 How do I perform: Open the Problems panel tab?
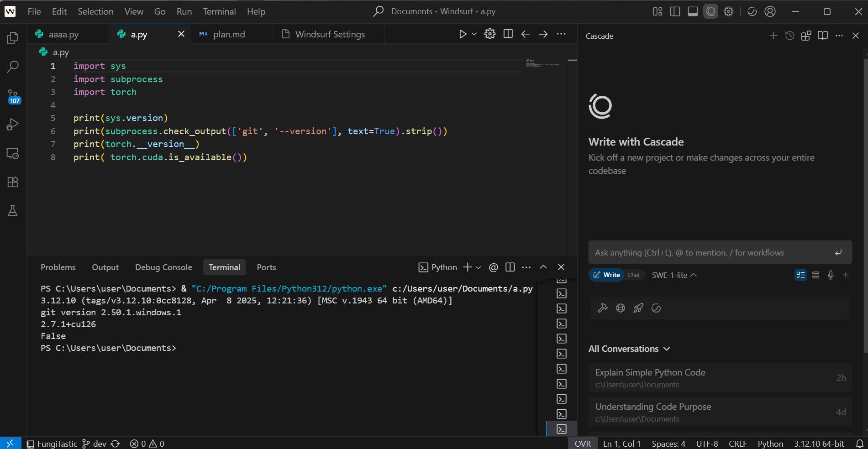[58, 267]
